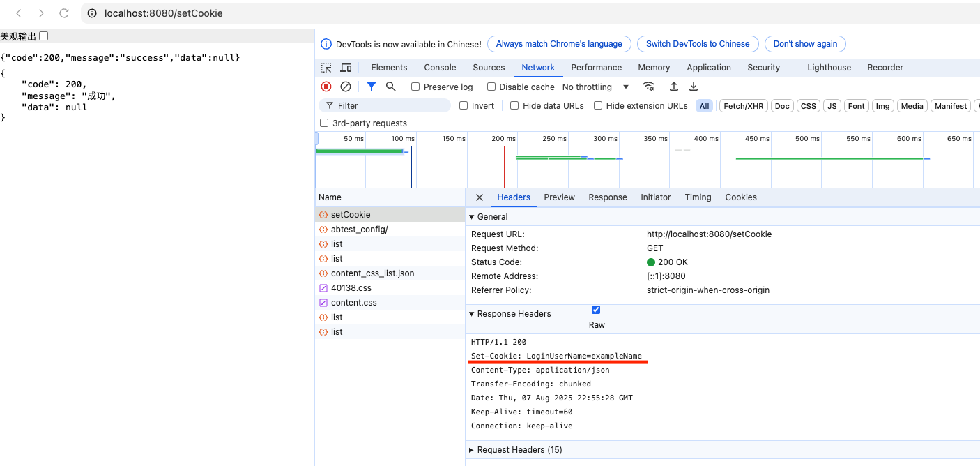
Task: Check Hide data URLs checkbox
Action: (x=514, y=105)
